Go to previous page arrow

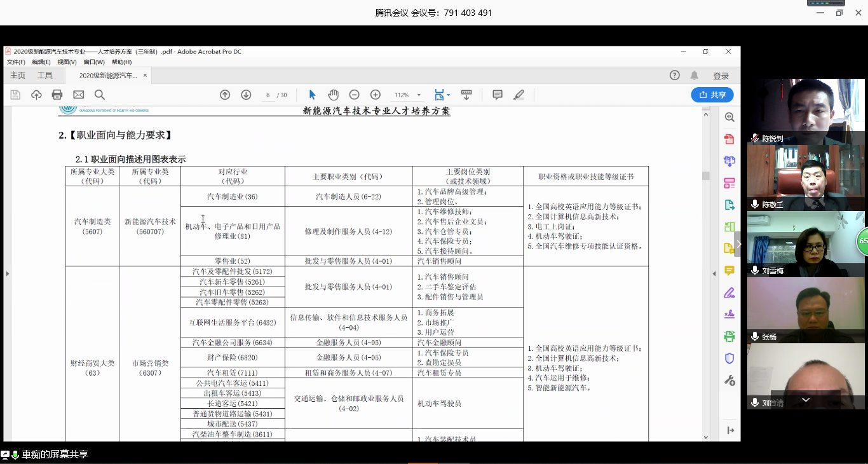click(225, 95)
